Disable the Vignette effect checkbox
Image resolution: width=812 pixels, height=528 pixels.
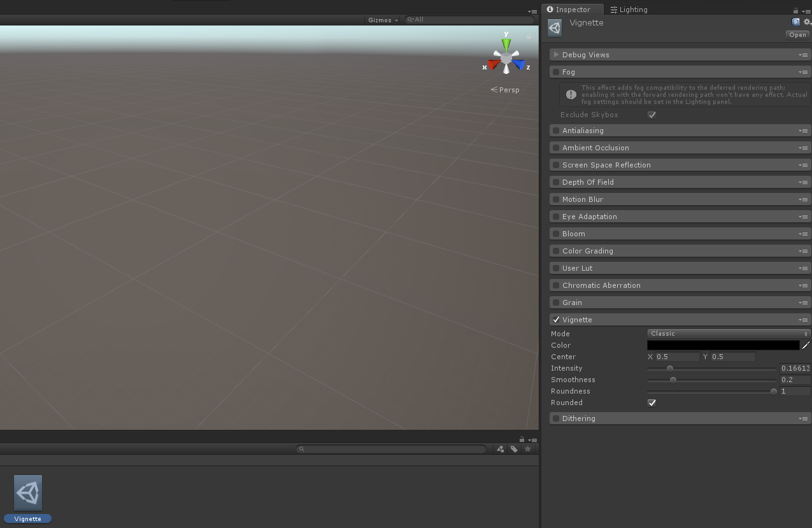(x=556, y=320)
